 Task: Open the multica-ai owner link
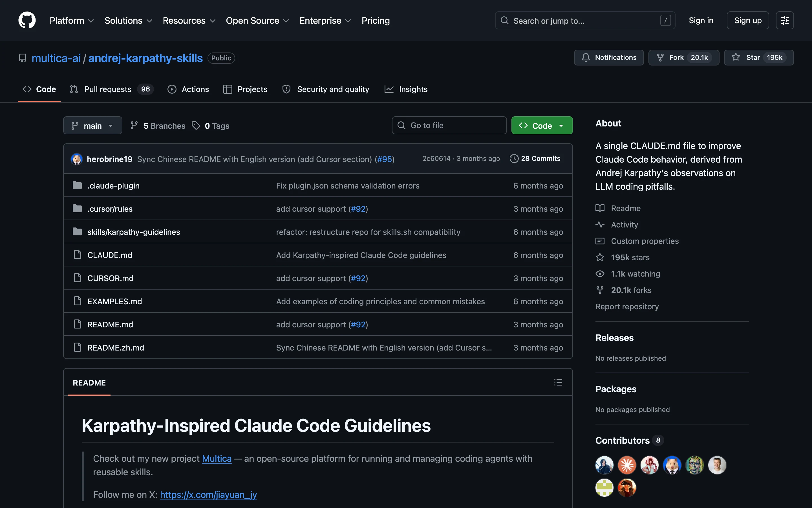[56, 58]
